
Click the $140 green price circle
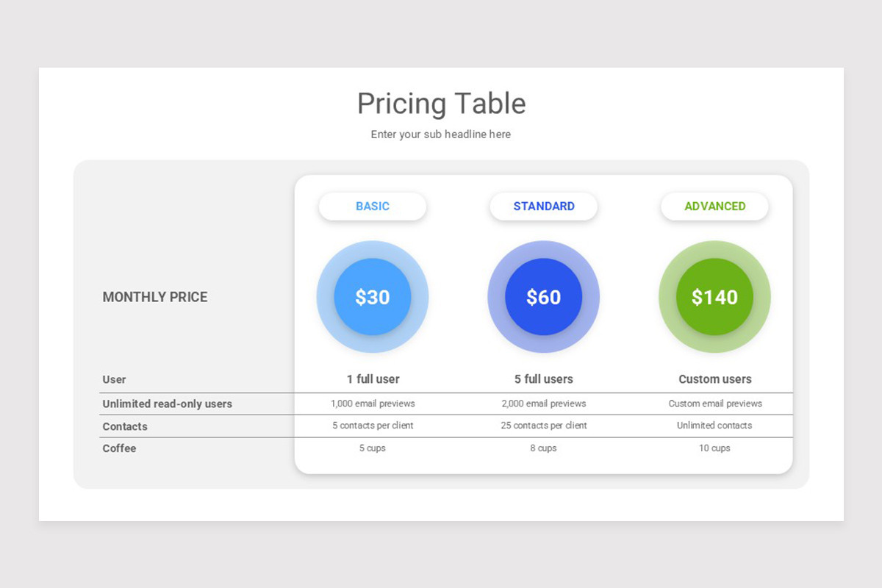pyautogui.click(x=715, y=297)
